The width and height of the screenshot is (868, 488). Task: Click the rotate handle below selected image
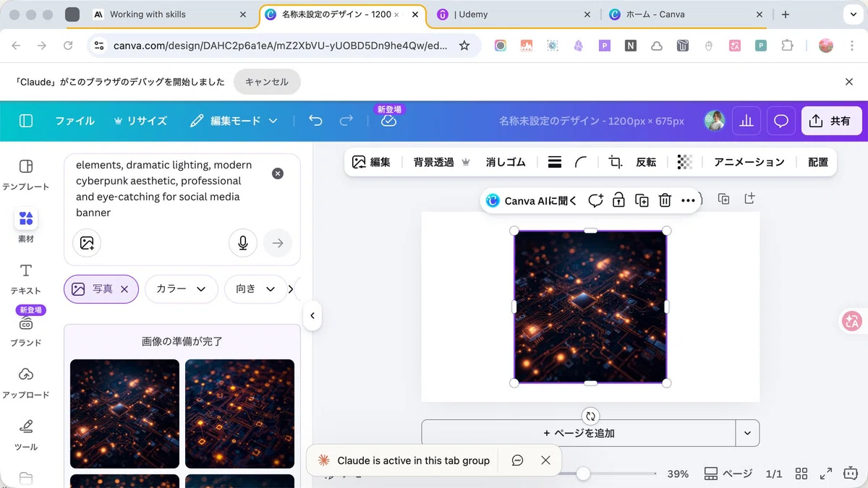590,416
